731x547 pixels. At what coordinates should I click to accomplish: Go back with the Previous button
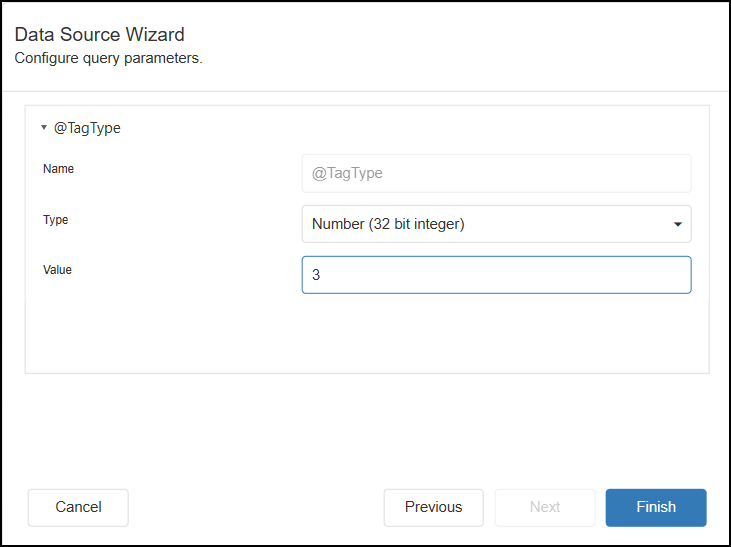(x=433, y=507)
